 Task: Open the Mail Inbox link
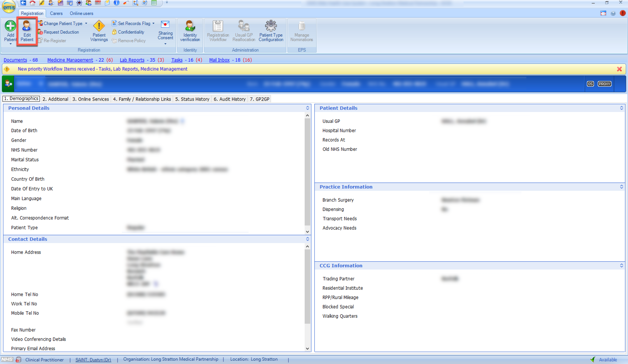219,60
